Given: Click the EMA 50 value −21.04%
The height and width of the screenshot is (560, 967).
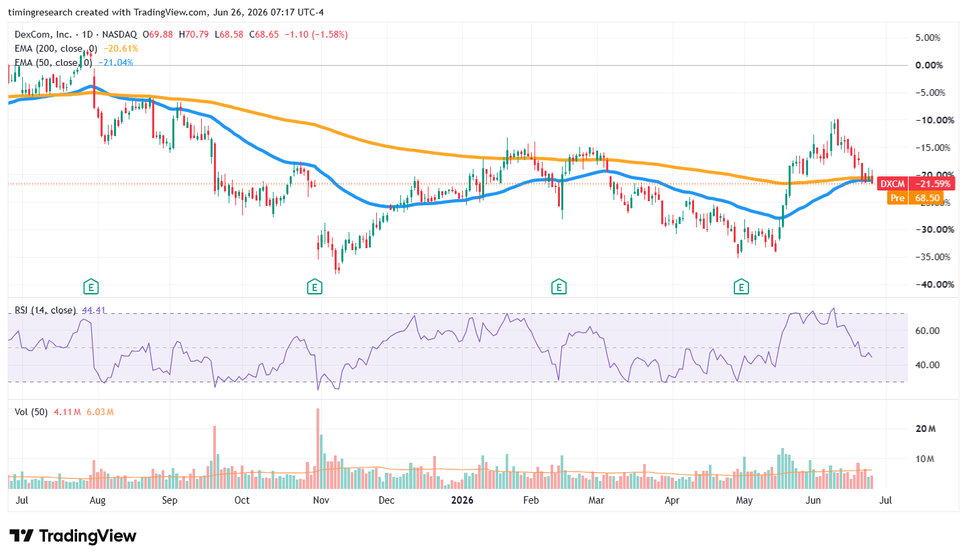Looking at the screenshot, I should pyautogui.click(x=115, y=62).
